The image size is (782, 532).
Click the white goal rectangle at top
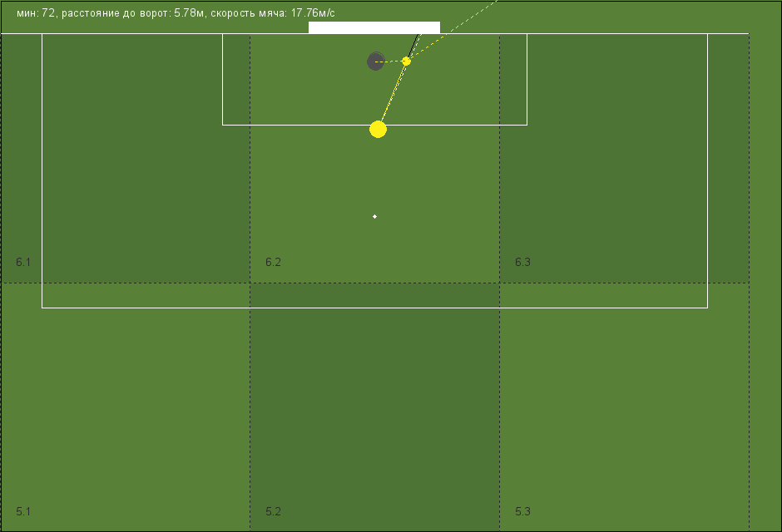click(374, 27)
